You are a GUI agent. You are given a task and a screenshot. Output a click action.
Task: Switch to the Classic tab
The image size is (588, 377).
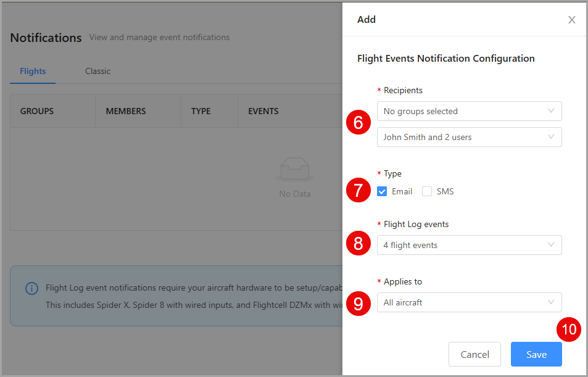[97, 71]
